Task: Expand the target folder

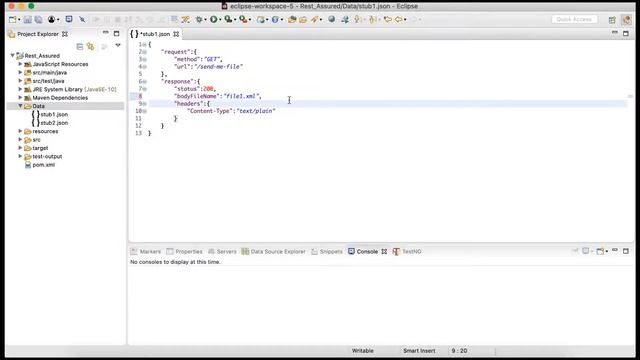Action: (20, 148)
